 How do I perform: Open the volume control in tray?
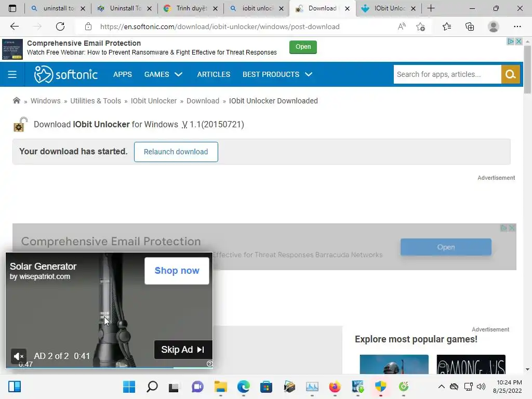(481, 387)
